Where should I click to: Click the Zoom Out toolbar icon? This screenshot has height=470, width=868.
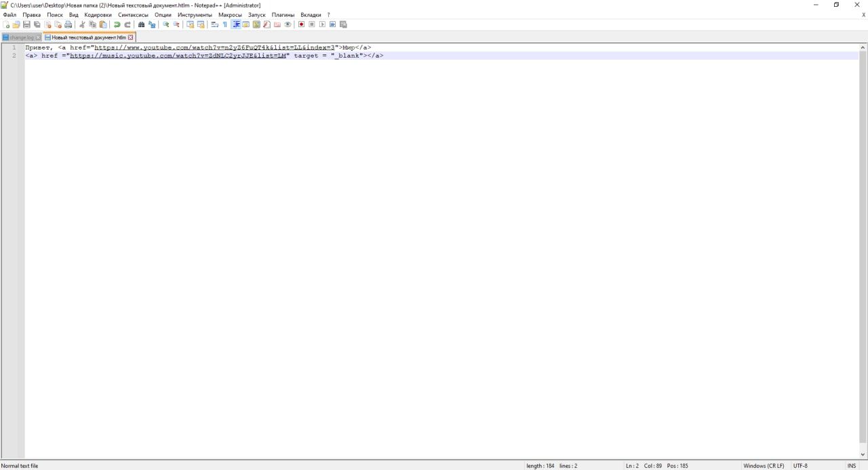(176, 24)
